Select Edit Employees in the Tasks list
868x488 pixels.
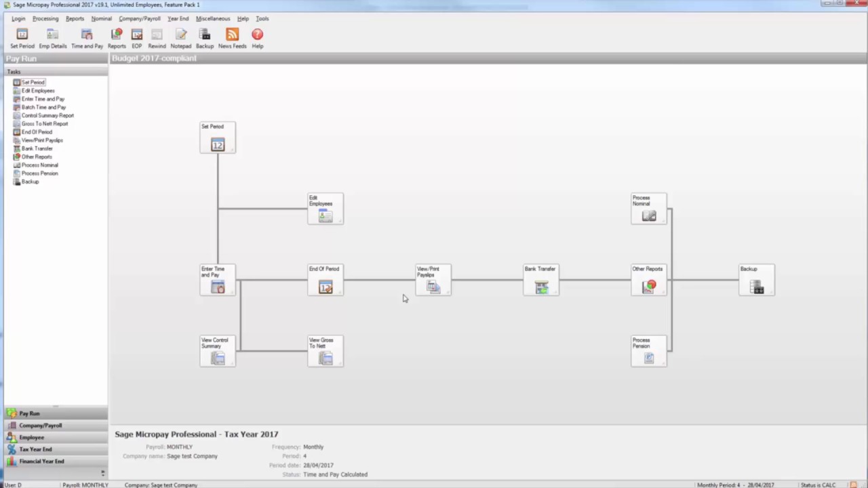34,91
